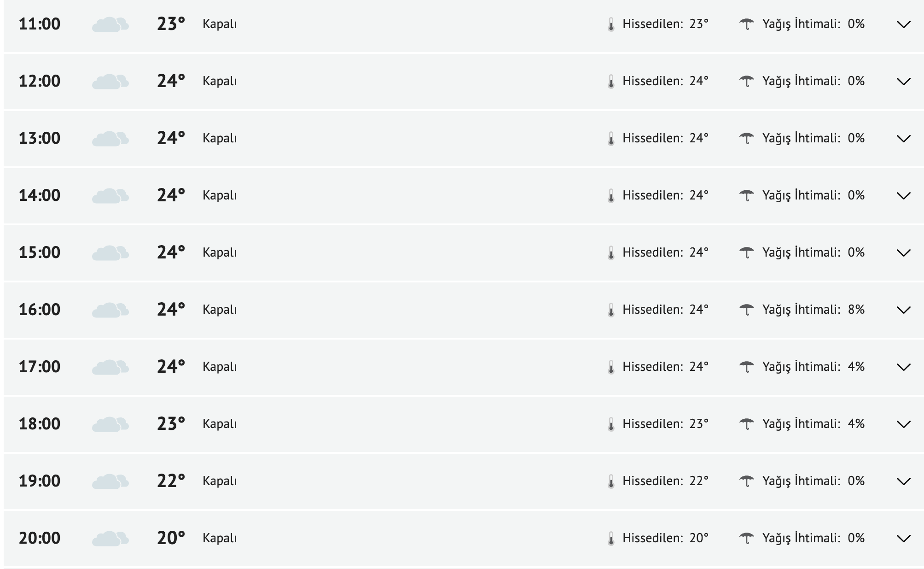Click the Kapalı label in the 17:00 row
Viewport: 924px width, 569px height.
[x=220, y=367]
